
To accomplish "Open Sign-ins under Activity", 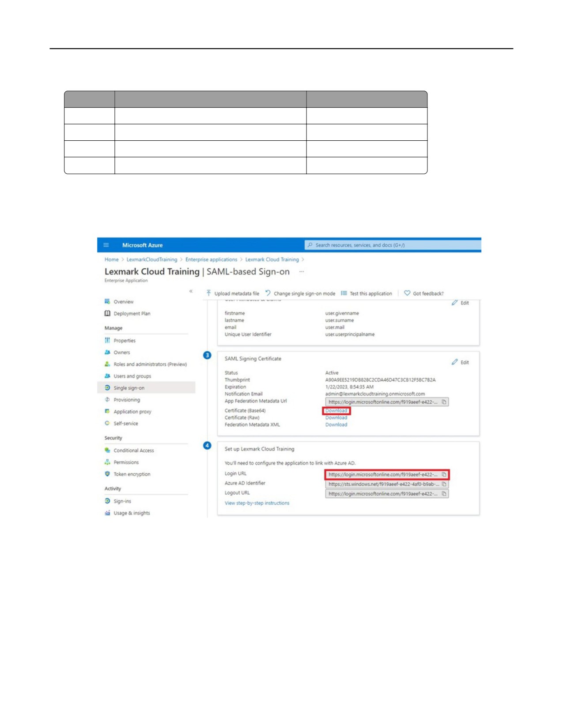I will pyautogui.click(x=122, y=501).
